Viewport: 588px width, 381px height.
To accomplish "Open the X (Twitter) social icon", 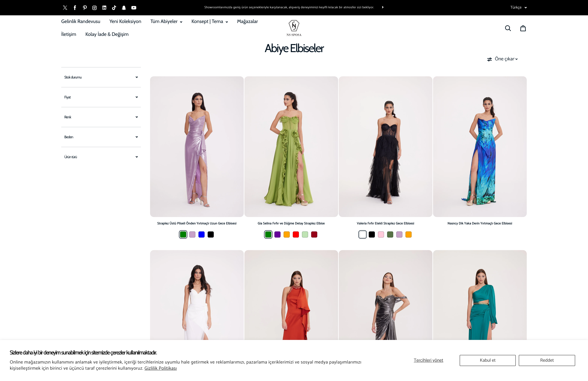I will coord(65,8).
